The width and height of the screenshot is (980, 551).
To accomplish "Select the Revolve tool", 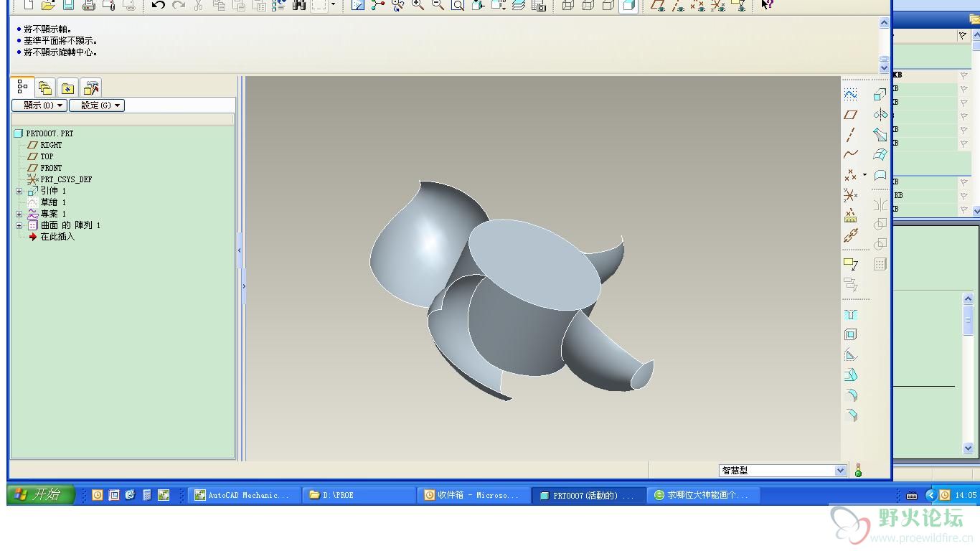I will click(x=880, y=114).
